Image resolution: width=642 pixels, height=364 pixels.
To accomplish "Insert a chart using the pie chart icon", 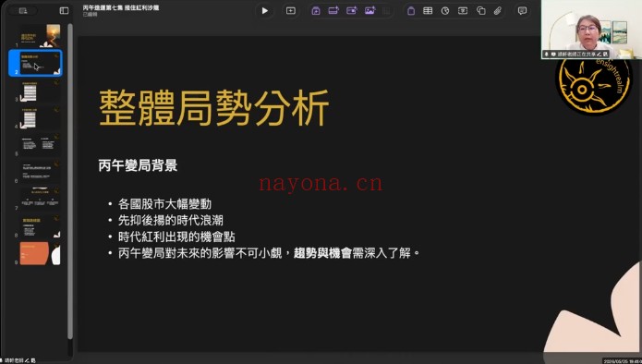I will [445, 11].
